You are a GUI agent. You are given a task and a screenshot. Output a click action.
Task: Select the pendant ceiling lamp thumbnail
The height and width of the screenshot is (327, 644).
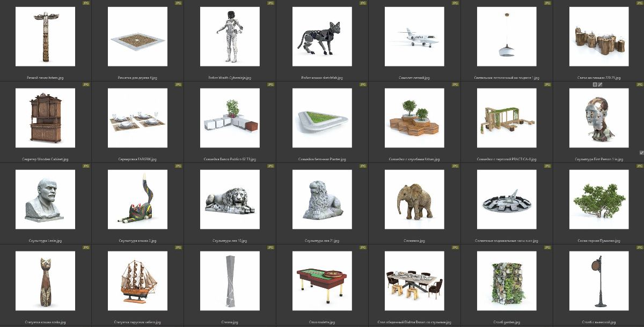pos(506,36)
